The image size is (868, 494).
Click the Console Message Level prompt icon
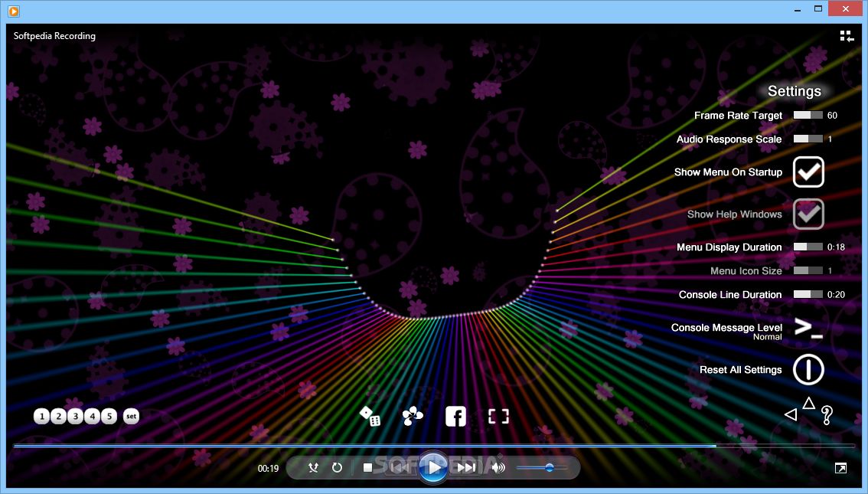(808, 328)
